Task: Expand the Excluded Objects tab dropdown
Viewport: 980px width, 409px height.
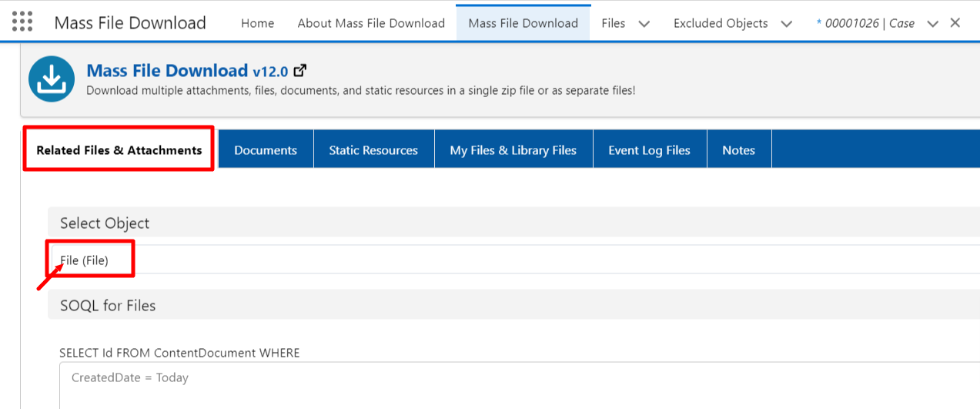Action: point(786,23)
